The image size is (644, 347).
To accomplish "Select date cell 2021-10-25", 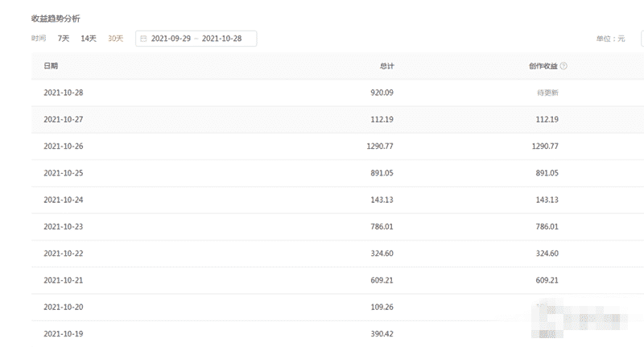I will (64, 173).
